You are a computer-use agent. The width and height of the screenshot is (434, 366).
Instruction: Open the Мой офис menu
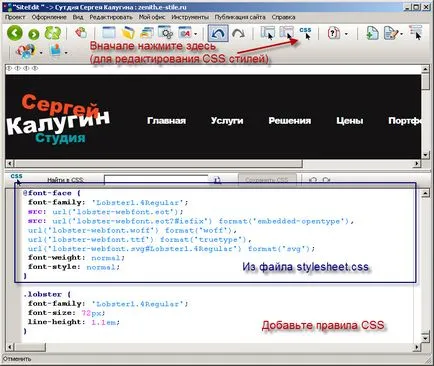(x=152, y=17)
